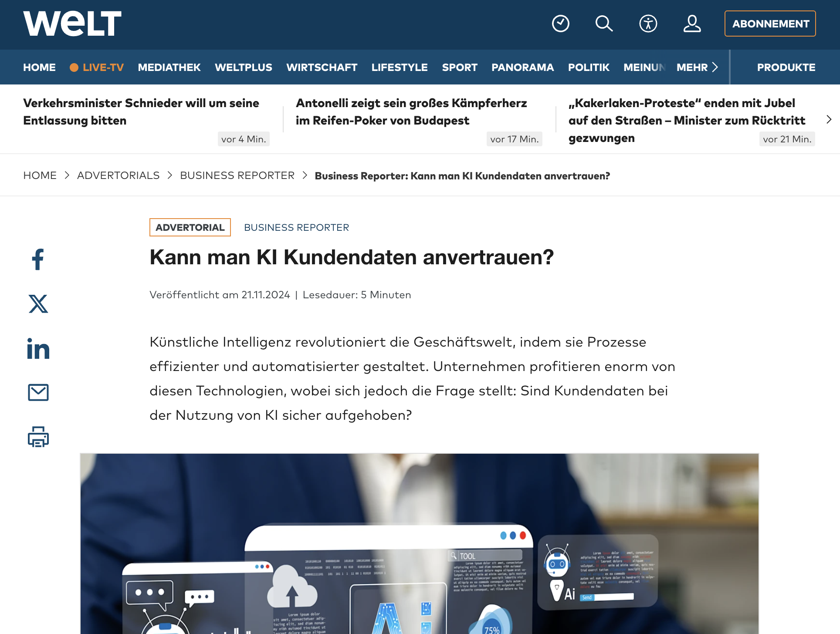Open the user account icon
The width and height of the screenshot is (840, 634).
point(692,24)
